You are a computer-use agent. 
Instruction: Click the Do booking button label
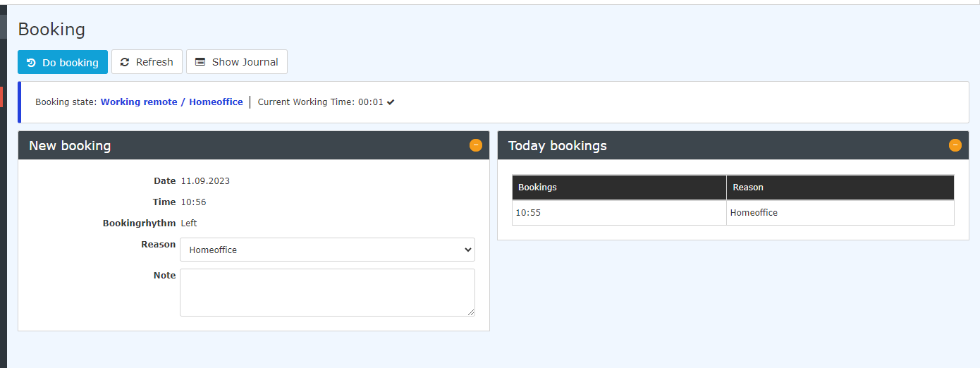click(x=71, y=63)
